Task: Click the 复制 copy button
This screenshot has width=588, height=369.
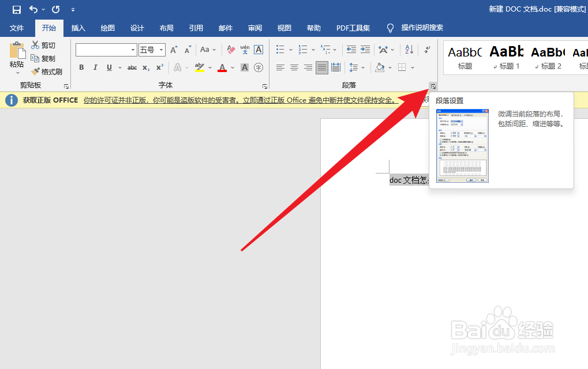Action: [x=43, y=58]
